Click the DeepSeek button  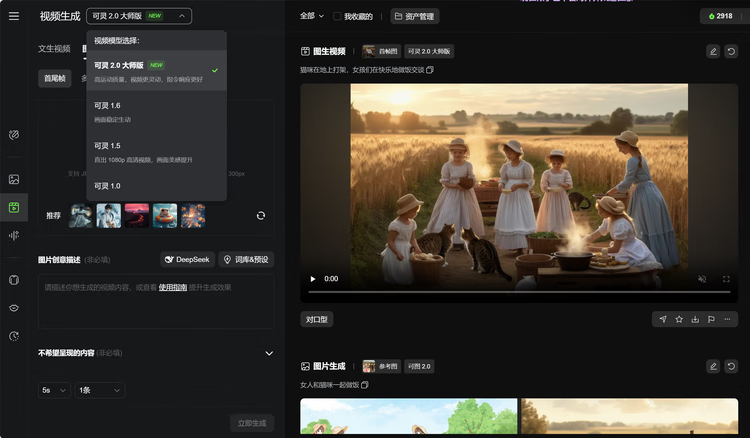coord(187,260)
